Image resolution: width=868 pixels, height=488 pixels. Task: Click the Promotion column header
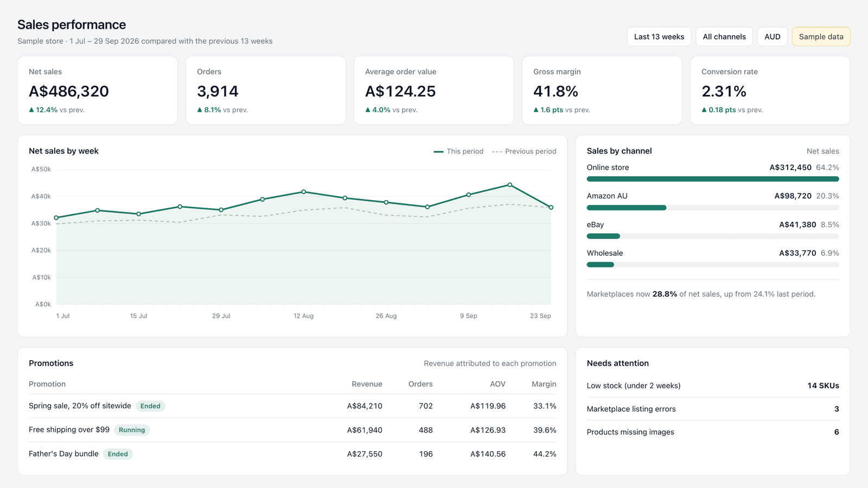coord(47,384)
